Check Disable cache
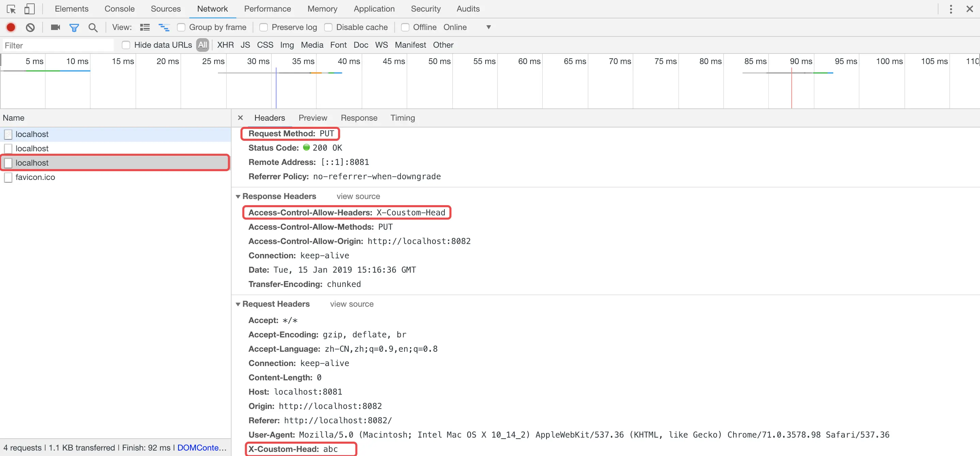This screenshot has width=980, height=456. click(328, 27)
